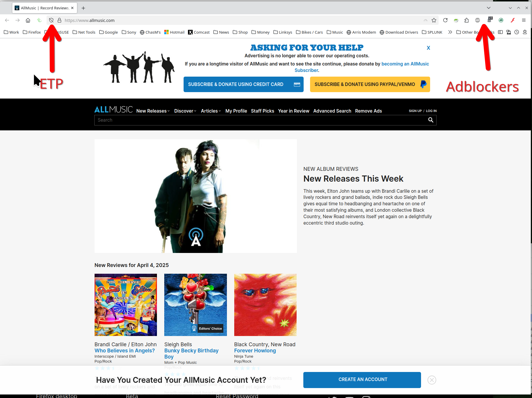Open the Extensions puzzle icon
This screenshot has height=398, width=532.
(x=466, y=20)
